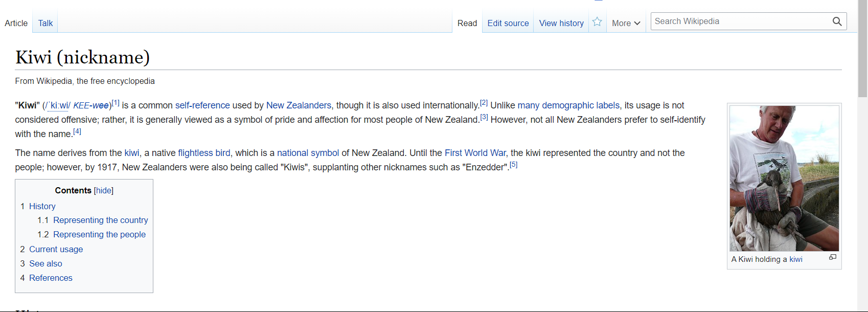Go to Representing the people section
Image resolution: width=868 pixels, height=312 pixels.
click(99, 234)
